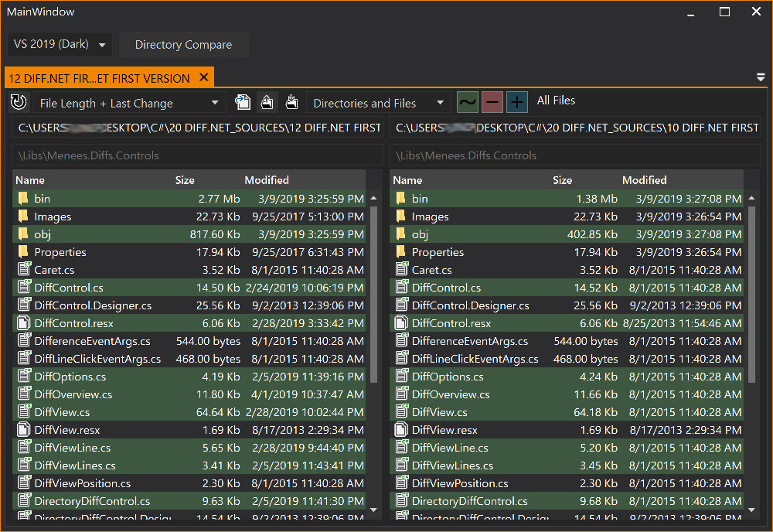
Task: Close the 12 DIFF.NET FIRST VERSION tab
Action: (204, 77)
